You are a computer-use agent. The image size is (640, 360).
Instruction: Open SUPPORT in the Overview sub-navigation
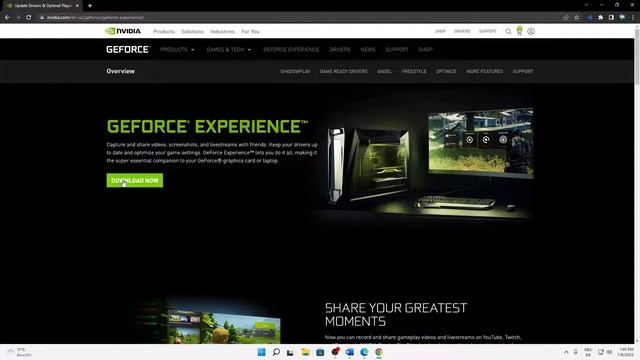pos(523,71)
